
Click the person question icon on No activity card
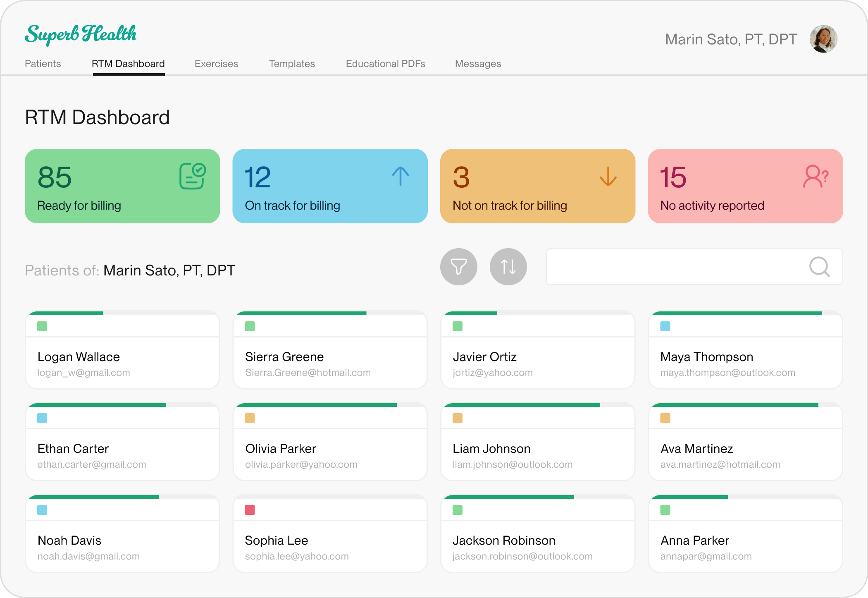click(816, 177)
